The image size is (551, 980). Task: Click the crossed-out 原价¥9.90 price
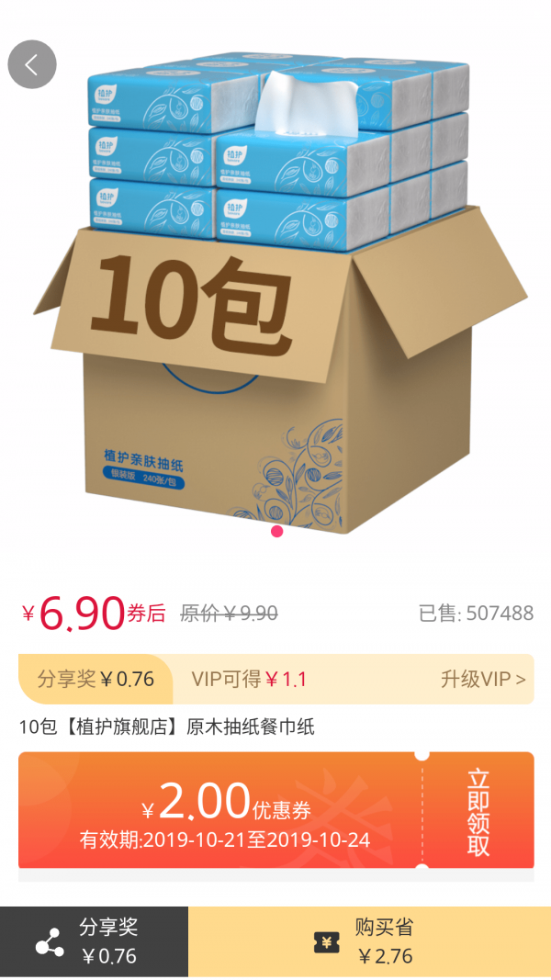pyautogui.click(x=229, y=614)
